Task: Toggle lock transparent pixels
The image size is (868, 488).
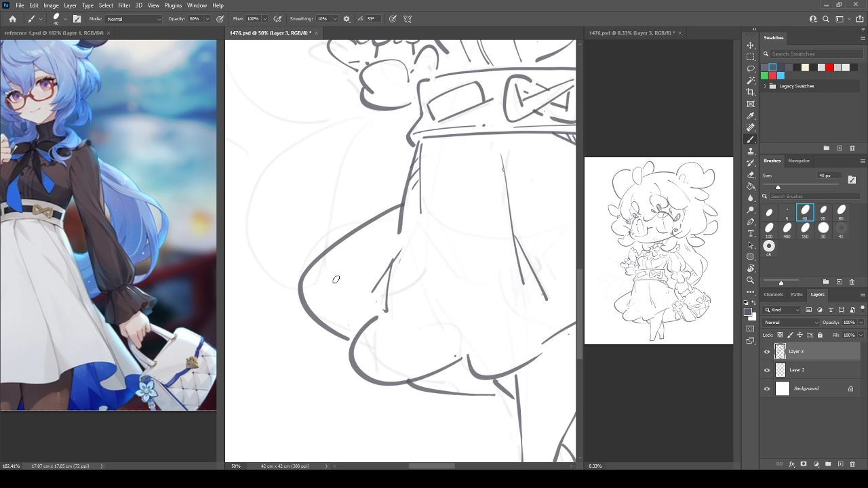Action: click(780, 335)
